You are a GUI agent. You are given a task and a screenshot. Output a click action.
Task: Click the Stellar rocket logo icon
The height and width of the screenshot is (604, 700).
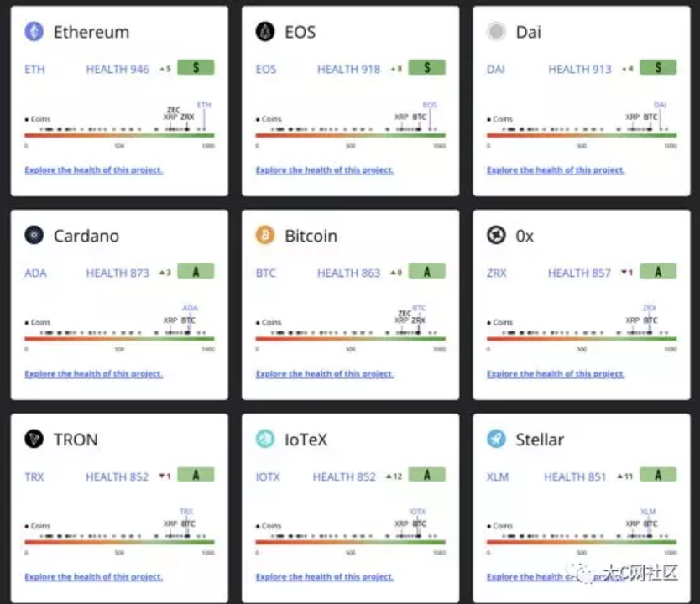pos(496,439)
